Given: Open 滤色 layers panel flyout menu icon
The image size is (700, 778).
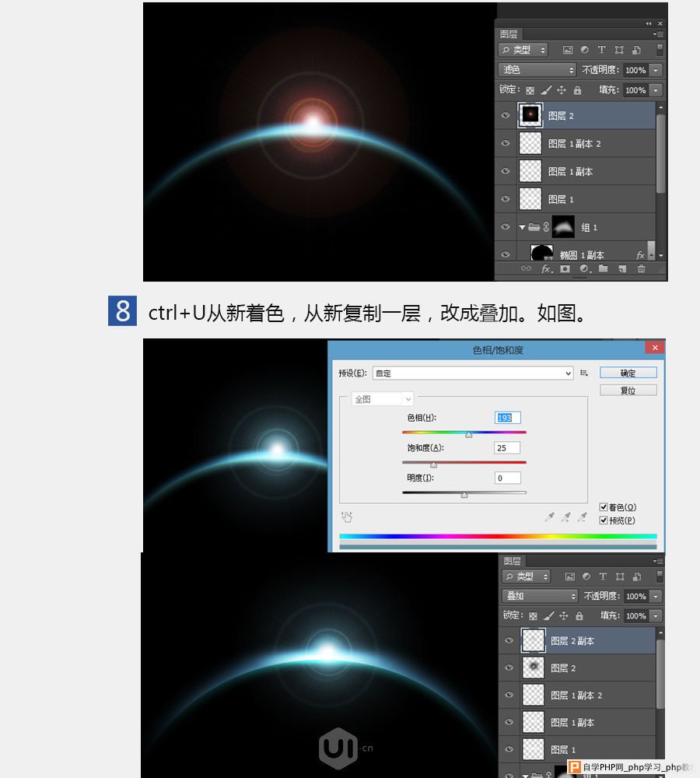Looking at the screenshot, I should 658,33.
